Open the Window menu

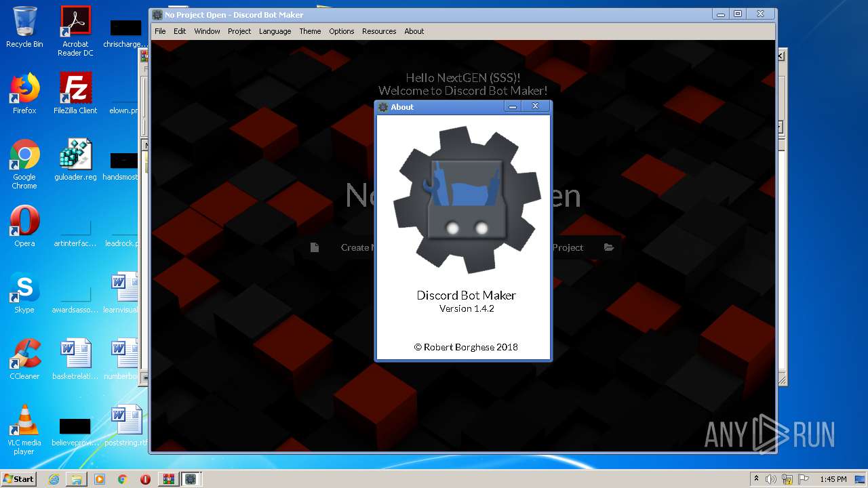(207, 31)
